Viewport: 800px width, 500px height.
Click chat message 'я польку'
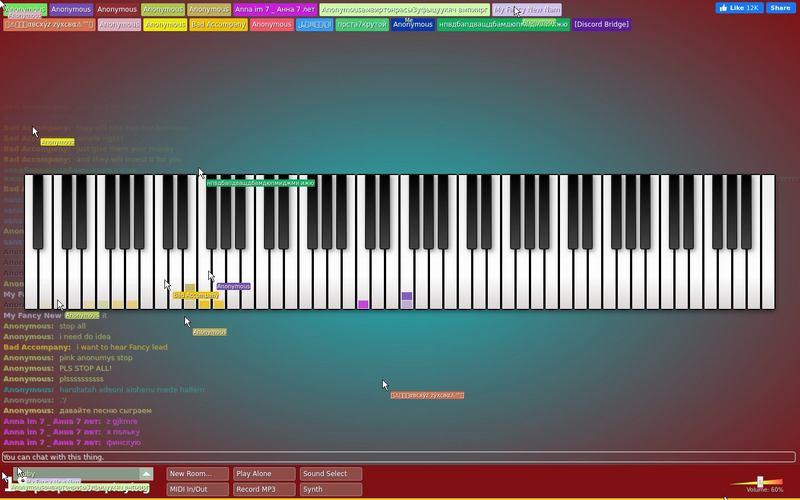tap(123, 432)
